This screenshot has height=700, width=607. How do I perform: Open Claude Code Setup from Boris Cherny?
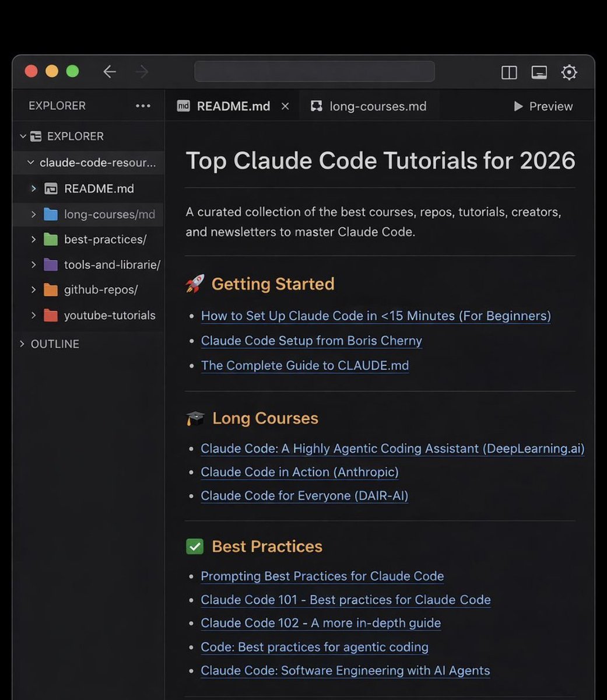[311, 341]
